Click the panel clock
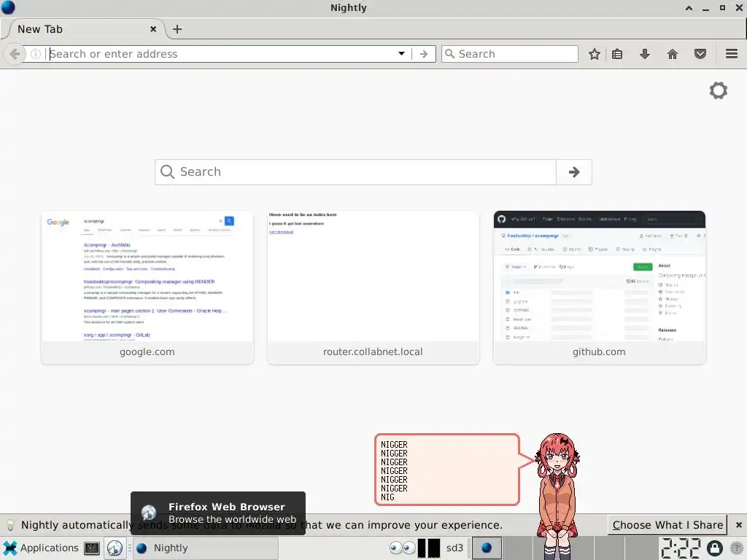 click(681, 548)
